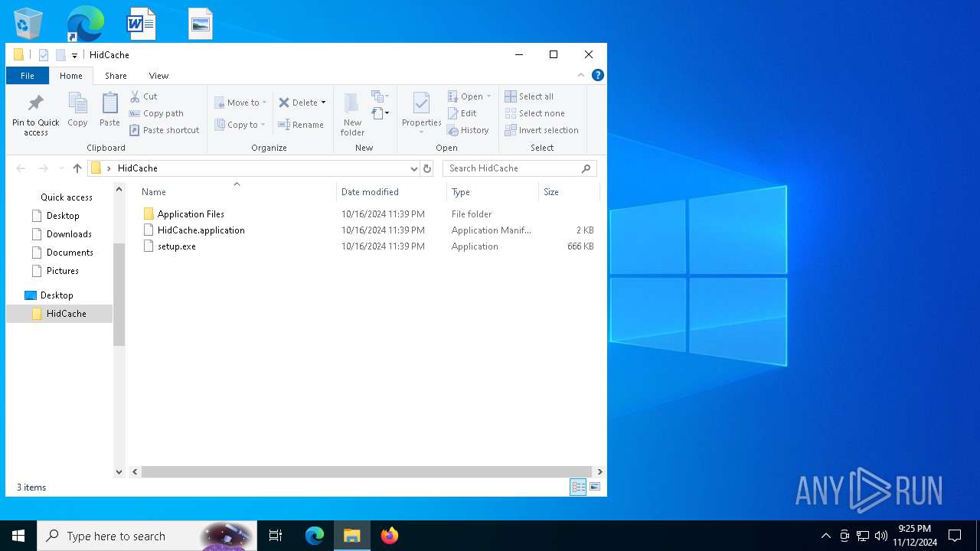Select Microsoft Edge desktop shortcut
Viewport: 980px width, 551px height.
pyautogui.click(x=85, y=24)
